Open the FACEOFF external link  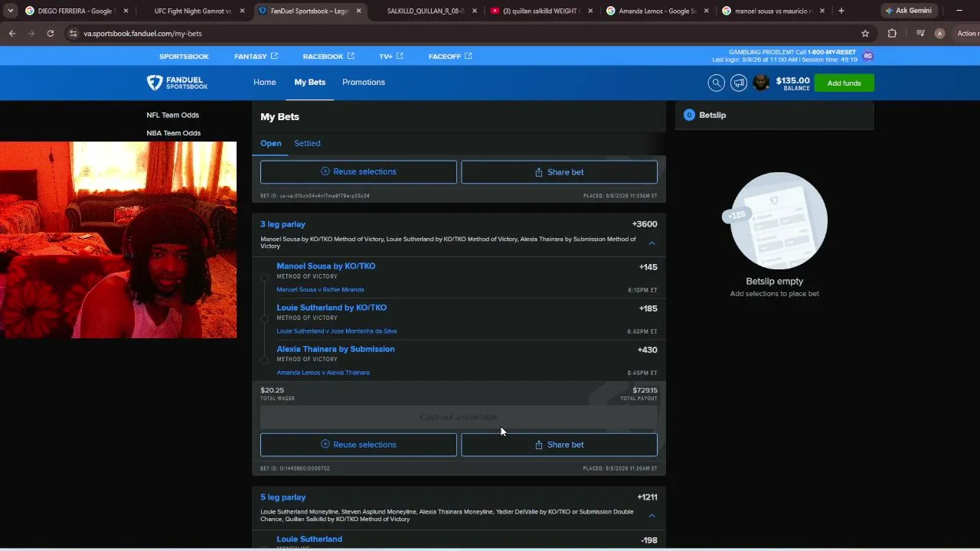(x=450, y=57)
